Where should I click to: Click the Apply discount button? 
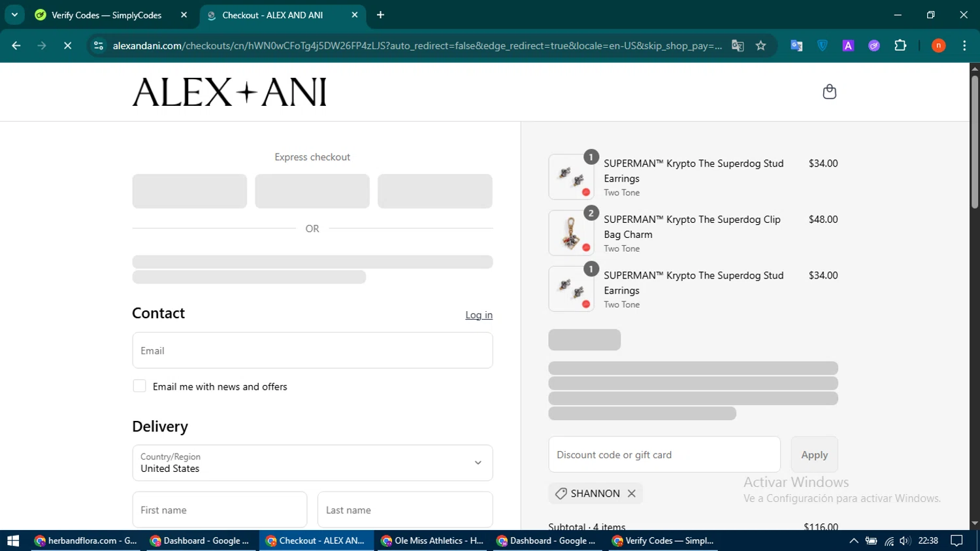[x=814, y=454]
